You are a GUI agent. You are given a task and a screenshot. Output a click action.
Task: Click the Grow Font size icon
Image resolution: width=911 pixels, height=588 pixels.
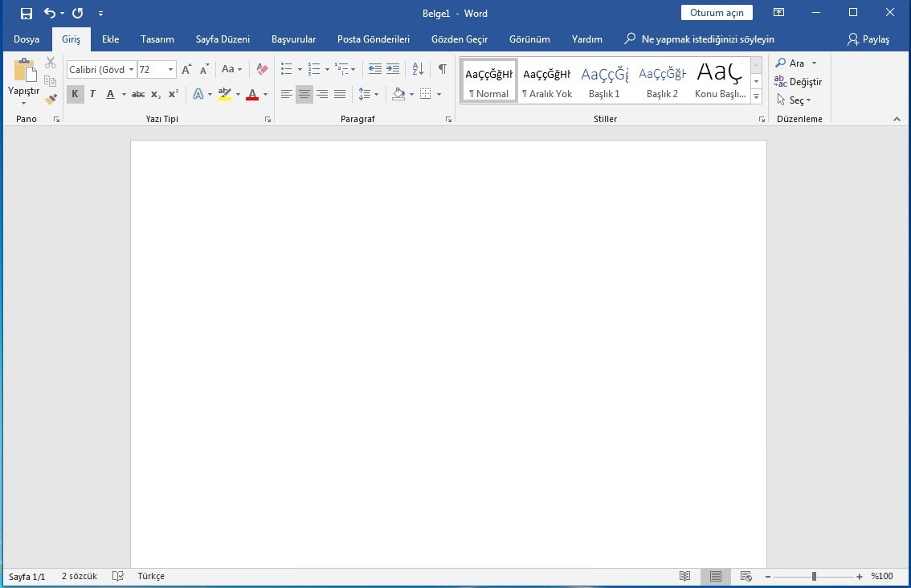186,70
